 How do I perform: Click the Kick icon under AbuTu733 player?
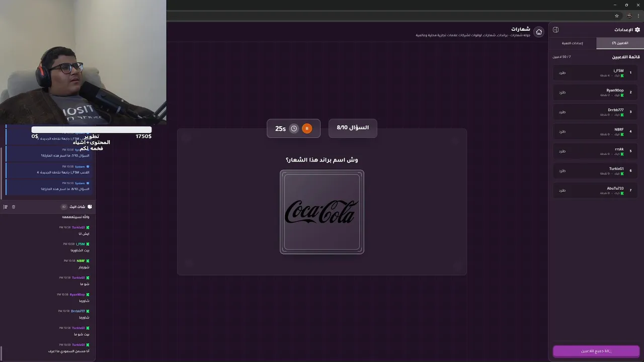622,193
